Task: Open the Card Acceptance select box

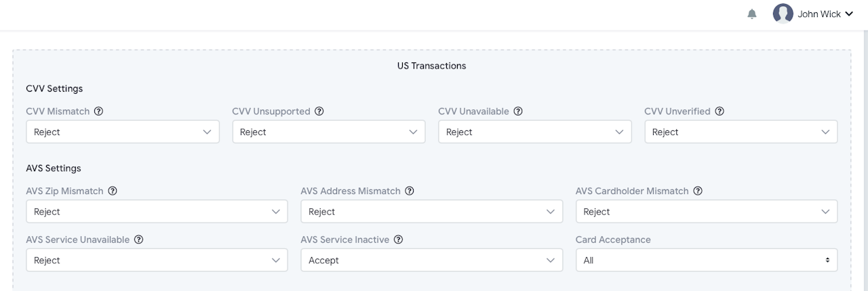Action: [706, 260]
